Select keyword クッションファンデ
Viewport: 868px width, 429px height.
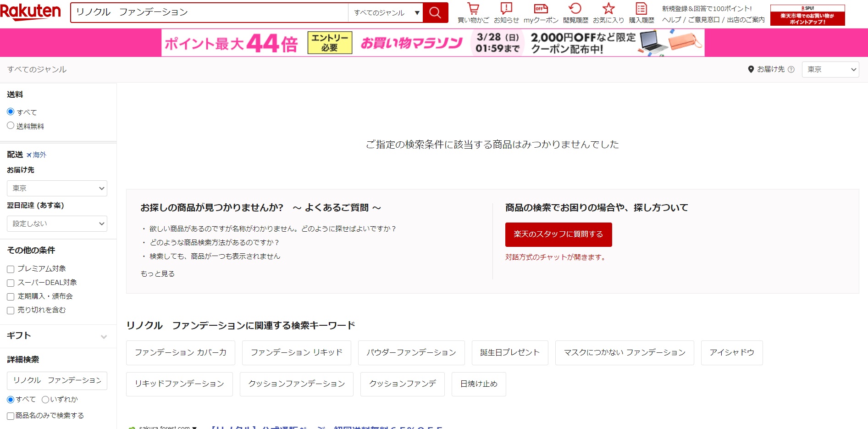[403, 384]
